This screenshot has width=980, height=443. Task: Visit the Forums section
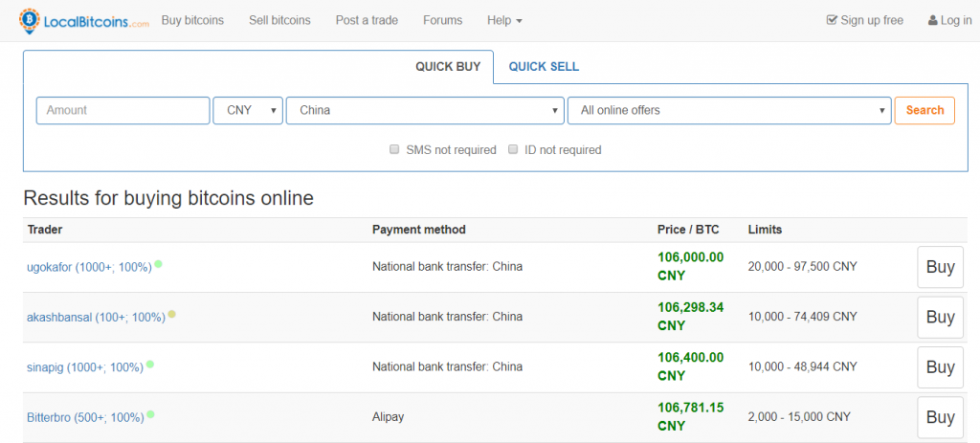pyautogui.click(x=442, y=20)
